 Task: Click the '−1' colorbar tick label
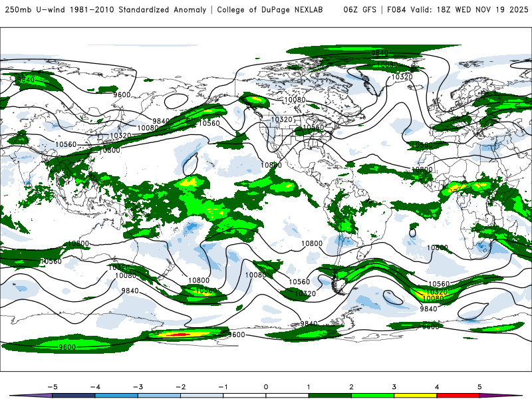[223, 387]
